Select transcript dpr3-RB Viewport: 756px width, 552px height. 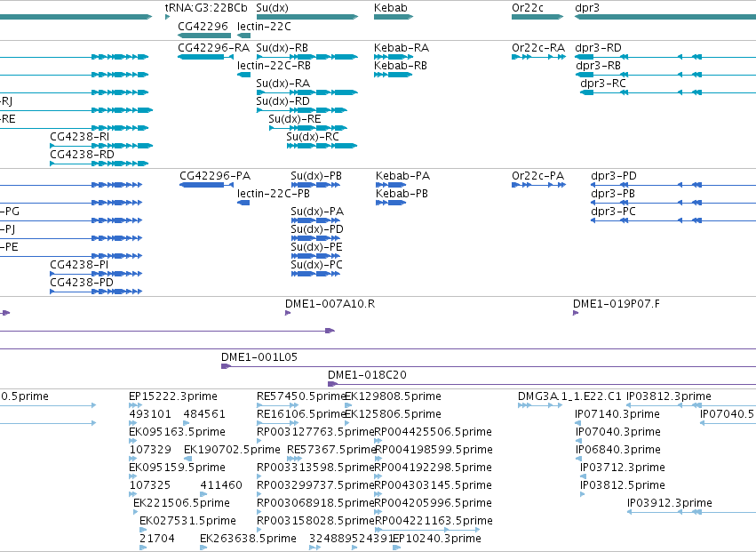point(599,66)
